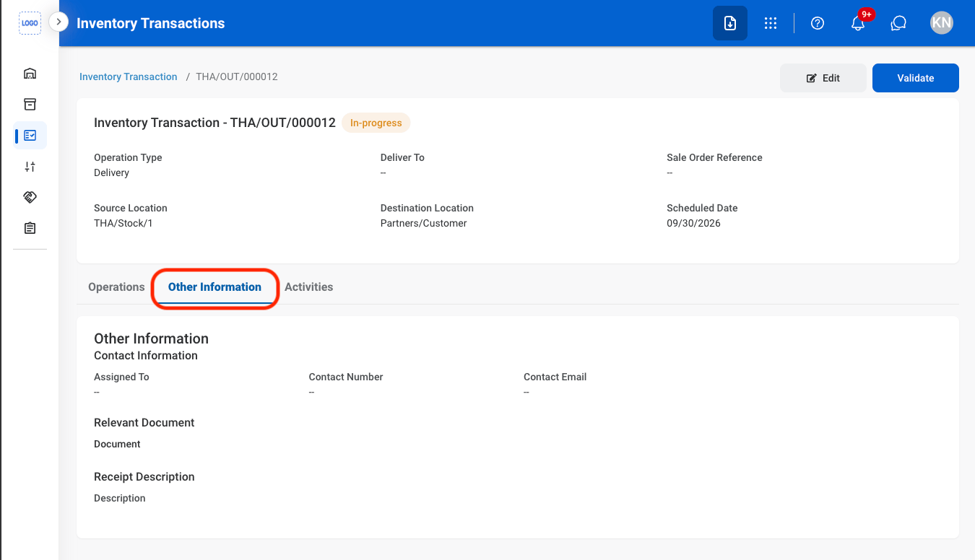This screenshot has width=975, height=560.
Task: Click the In-progress status badge
Action: pyautogui.click(x=376, y=123)
